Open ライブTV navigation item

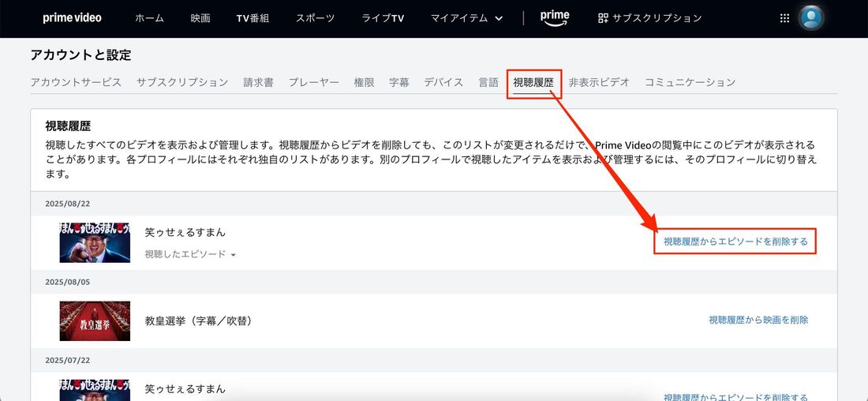click(383, 18)
